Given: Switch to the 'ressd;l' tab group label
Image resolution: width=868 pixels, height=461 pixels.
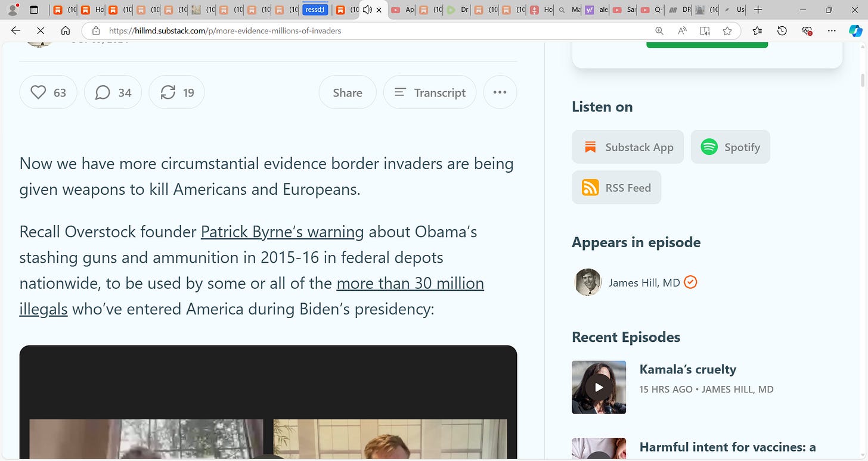Looking at the screenshot, I should [315, 10].
